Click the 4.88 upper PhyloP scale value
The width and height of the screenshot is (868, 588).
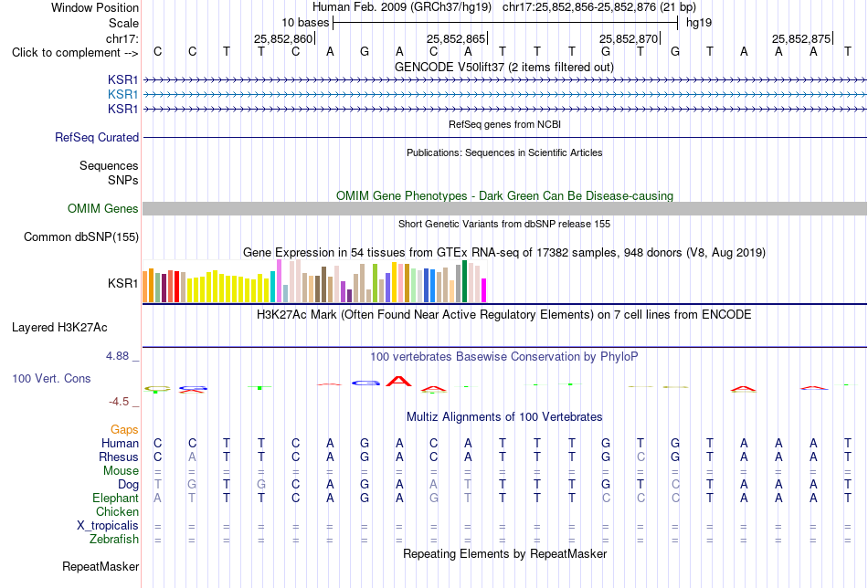pyautogui.click(x=117, y=356)
